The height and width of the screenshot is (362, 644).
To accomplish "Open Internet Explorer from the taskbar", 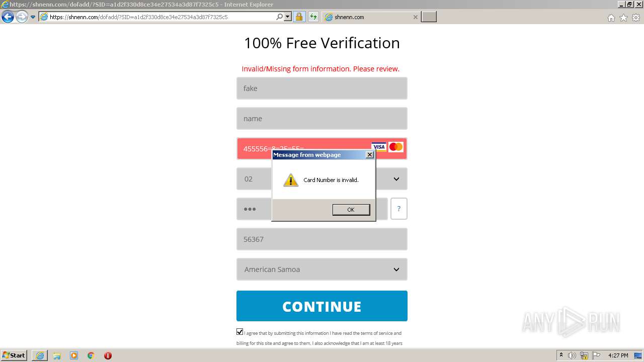I will (x=40, y=355).
